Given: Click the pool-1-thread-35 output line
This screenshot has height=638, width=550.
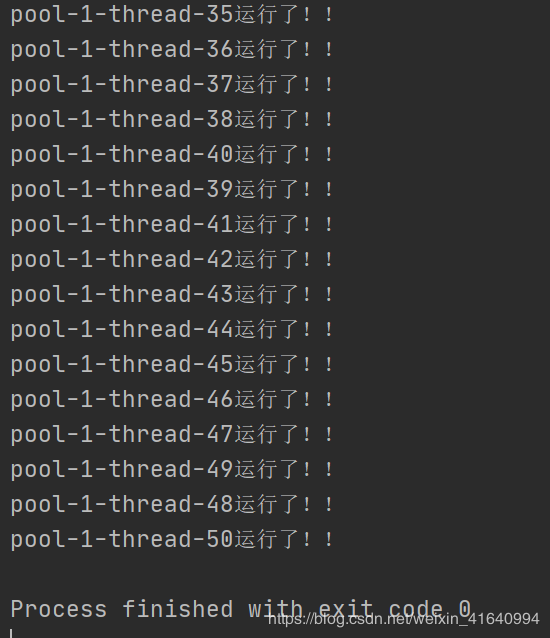Looking at the screenshot, I should pos(172,15).
